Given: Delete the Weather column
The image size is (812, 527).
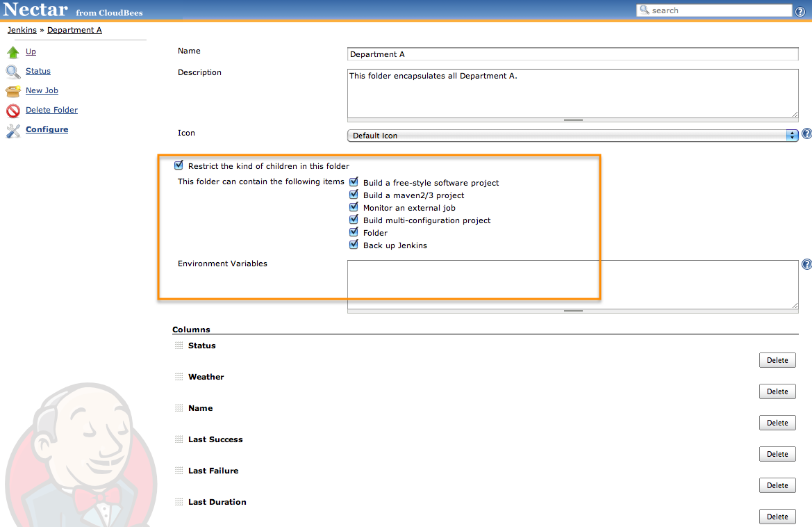Looking at the screenshot, I should tap(777, 391).
